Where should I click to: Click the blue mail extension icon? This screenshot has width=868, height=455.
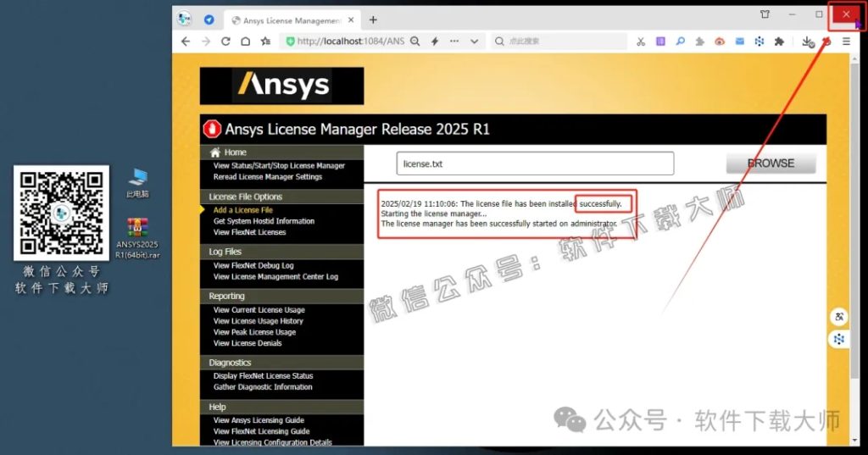point(739,42)
